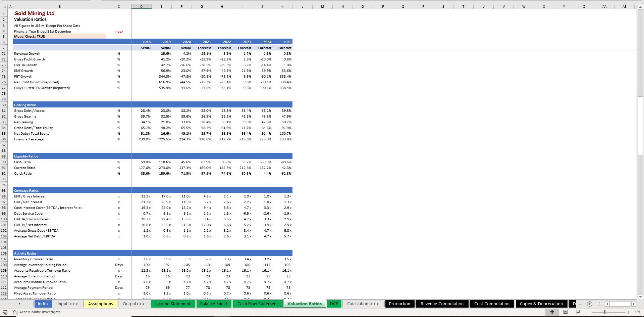The image size is (644, 317).
Task: Add a new sheet with plus icon
Action: click(590, 304)
